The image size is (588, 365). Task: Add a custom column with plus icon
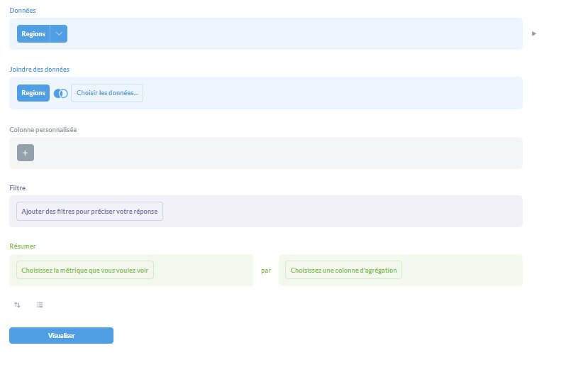point(26,153)
